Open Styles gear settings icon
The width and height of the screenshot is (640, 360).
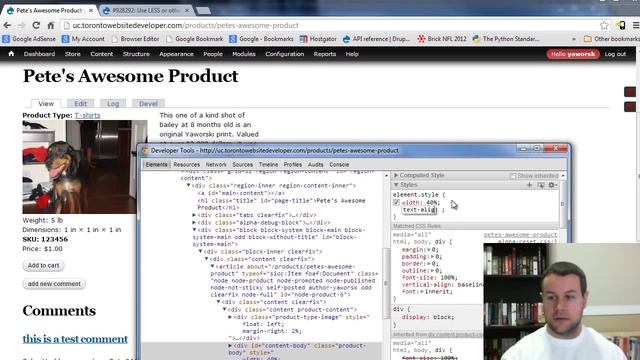(552, 185)
